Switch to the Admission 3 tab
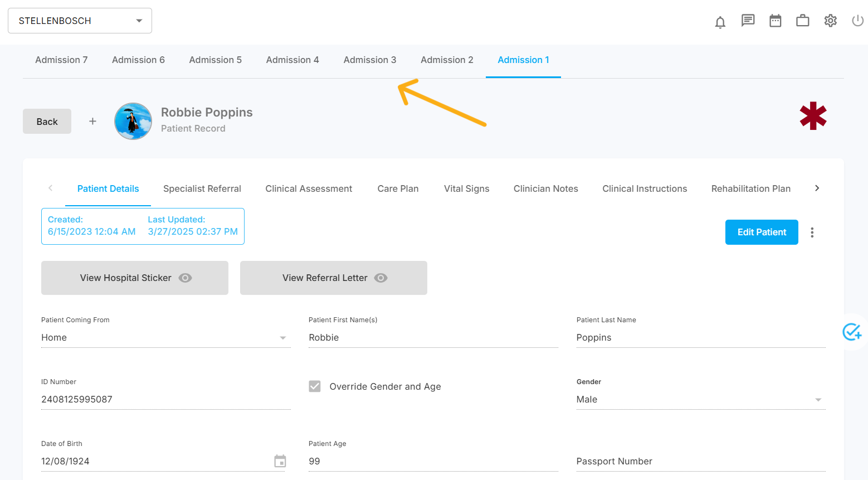 pos(369,60)
